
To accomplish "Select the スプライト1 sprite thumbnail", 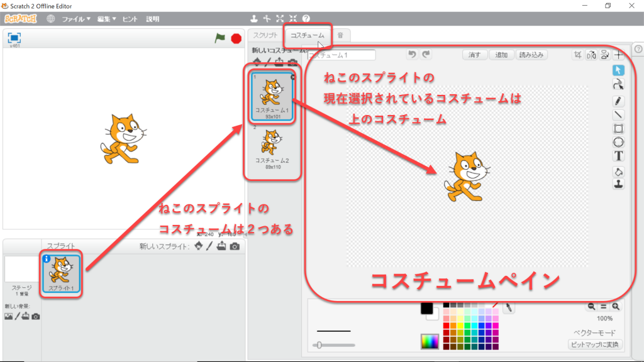I will pyautogui.click(x=61, y=273).
